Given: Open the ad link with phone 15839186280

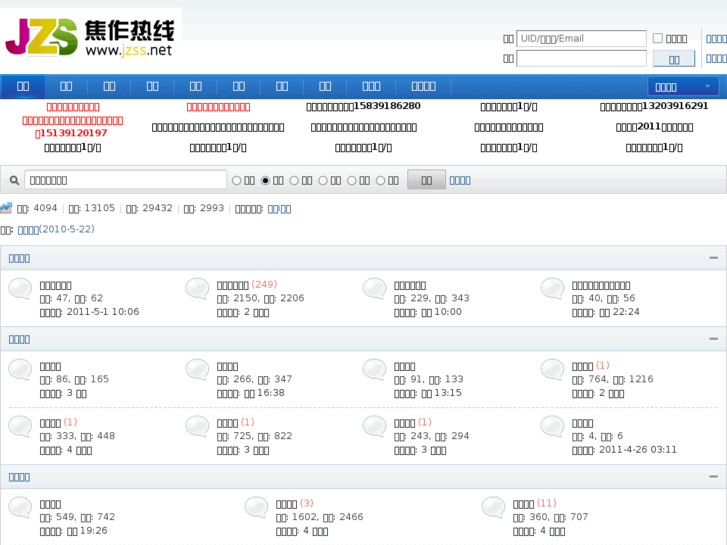Looking at the screenshot, I should pos(363,107).
